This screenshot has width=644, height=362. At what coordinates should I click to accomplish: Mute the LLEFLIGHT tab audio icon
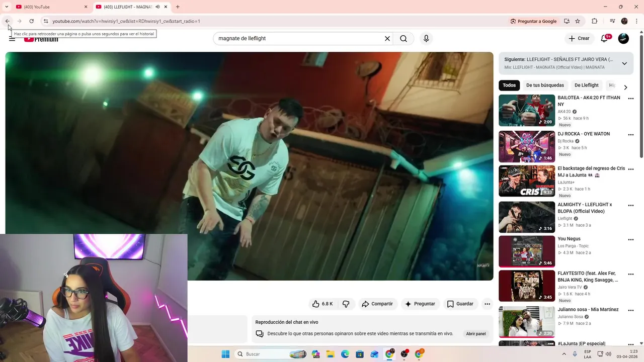pyautogui.click(x=157, y=7)
